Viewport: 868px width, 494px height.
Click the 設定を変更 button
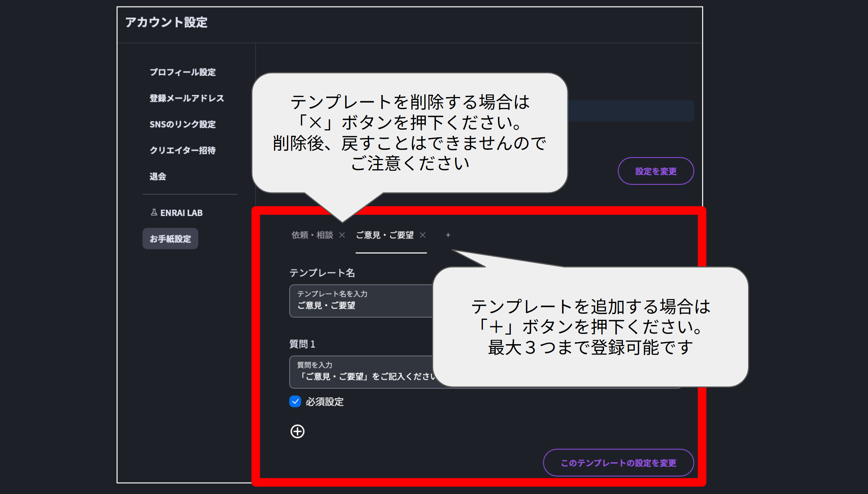(x=655, y=171)
